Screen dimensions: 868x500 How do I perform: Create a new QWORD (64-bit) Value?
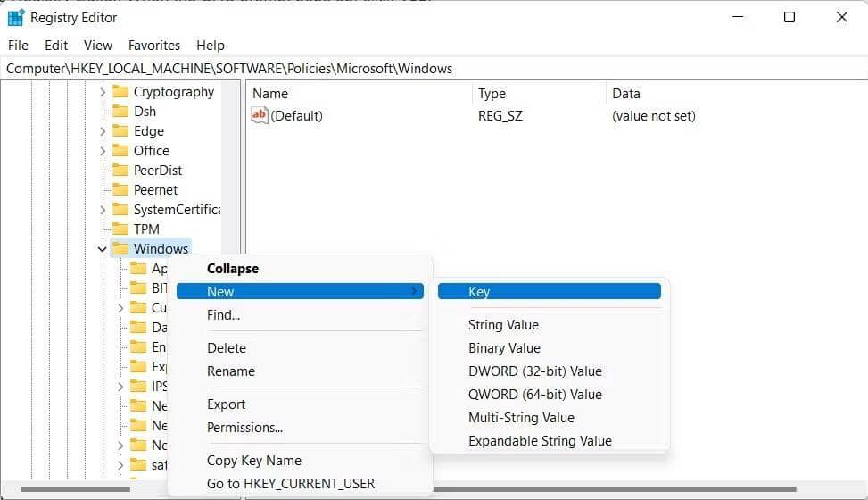(550, 395)
